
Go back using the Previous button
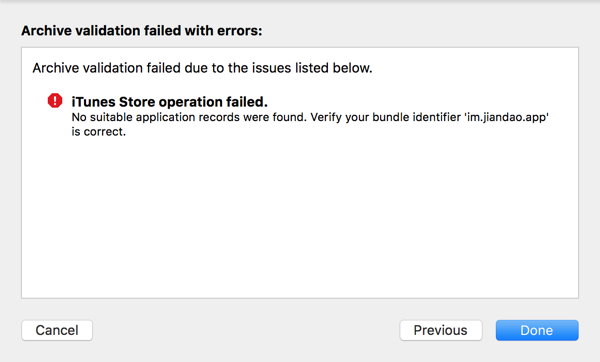tap(441, 330)
